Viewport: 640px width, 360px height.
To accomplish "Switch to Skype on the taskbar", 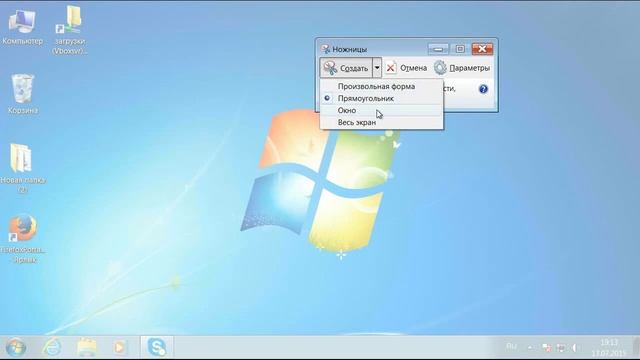I will tap(157, 347).
